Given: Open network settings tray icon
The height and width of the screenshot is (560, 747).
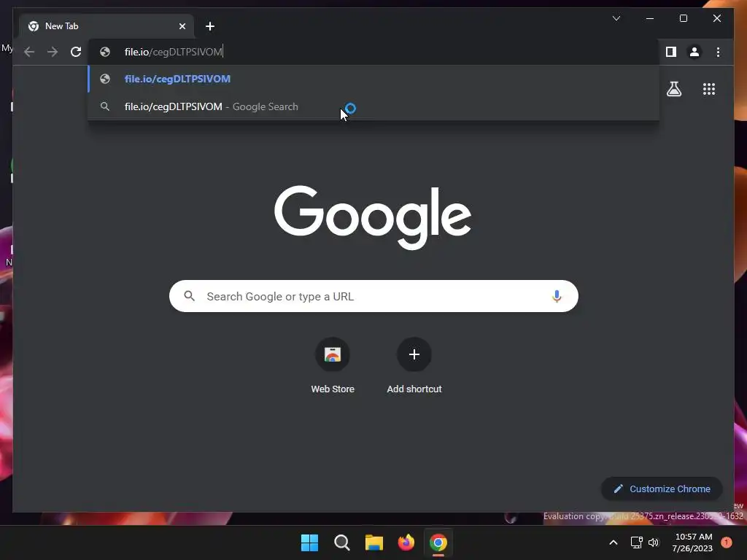Looking at the screenshot, I should click(636, 542).
